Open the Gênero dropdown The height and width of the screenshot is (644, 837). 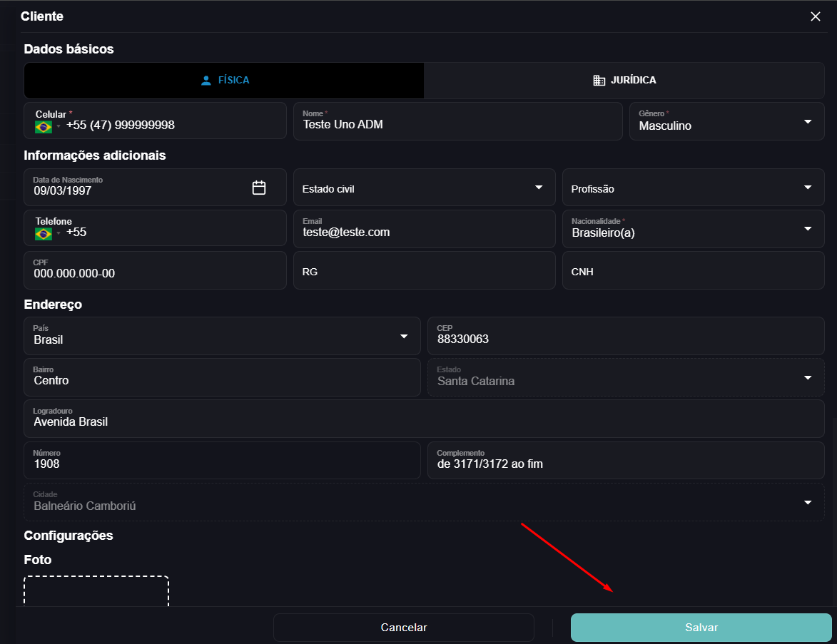(x=726, y=122)
